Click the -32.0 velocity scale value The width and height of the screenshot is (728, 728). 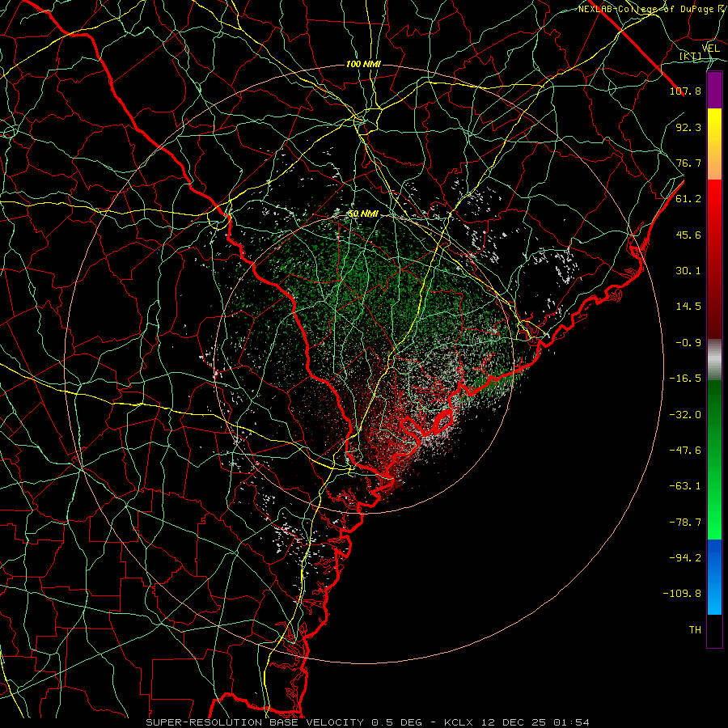click(685, 414)
